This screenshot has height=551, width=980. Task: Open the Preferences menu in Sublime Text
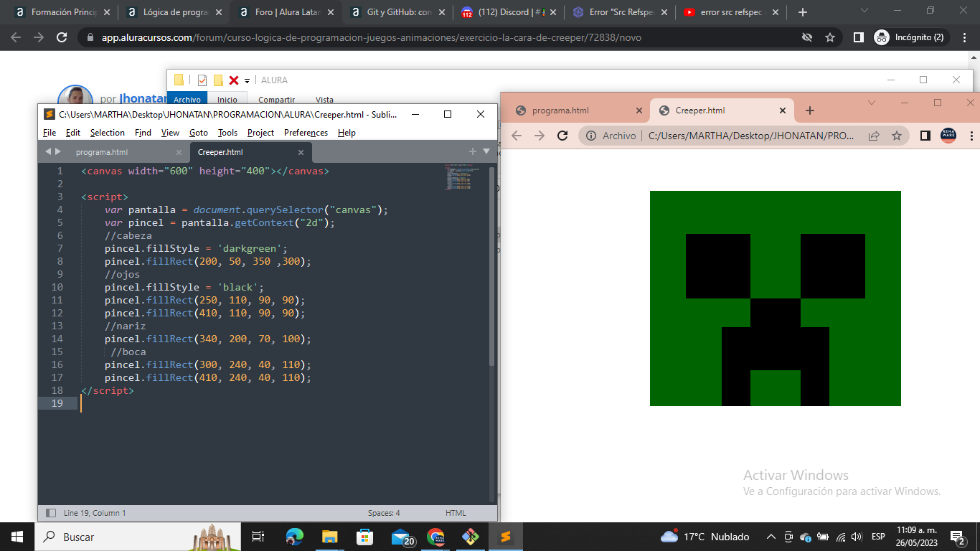[306, 133]
